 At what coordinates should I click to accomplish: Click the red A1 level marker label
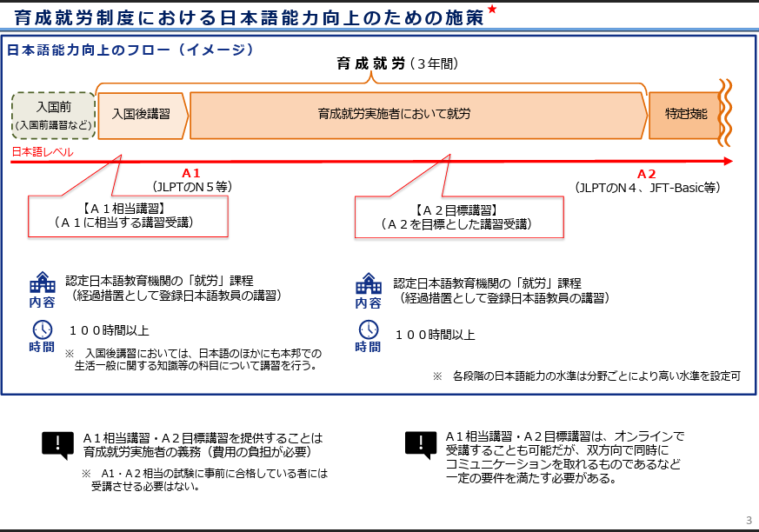click(x=191, y=173)
